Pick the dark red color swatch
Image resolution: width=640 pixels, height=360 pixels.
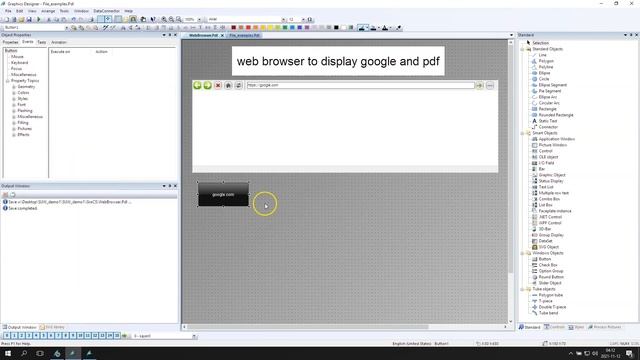(x=233, y=28)
